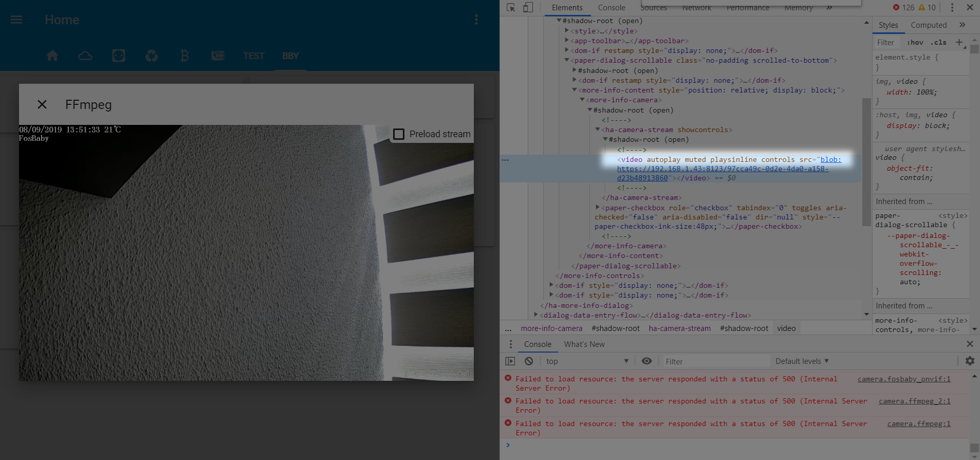980x460 pixels.
Task: Open the hamburger sidebar menu
Action: click(16, 20)
